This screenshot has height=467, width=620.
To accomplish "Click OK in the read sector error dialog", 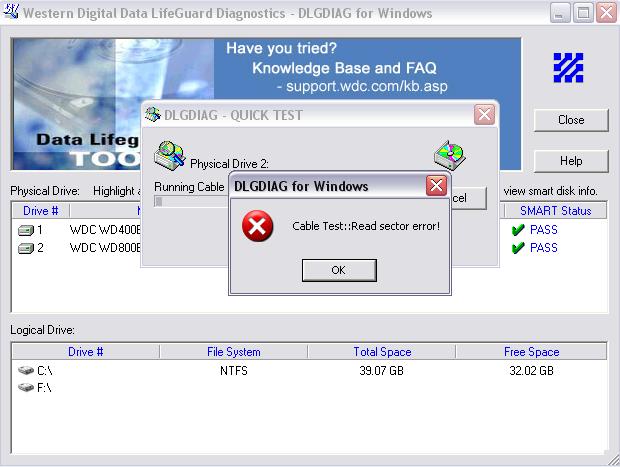I will pyautogui.click(x=339, y=270).
